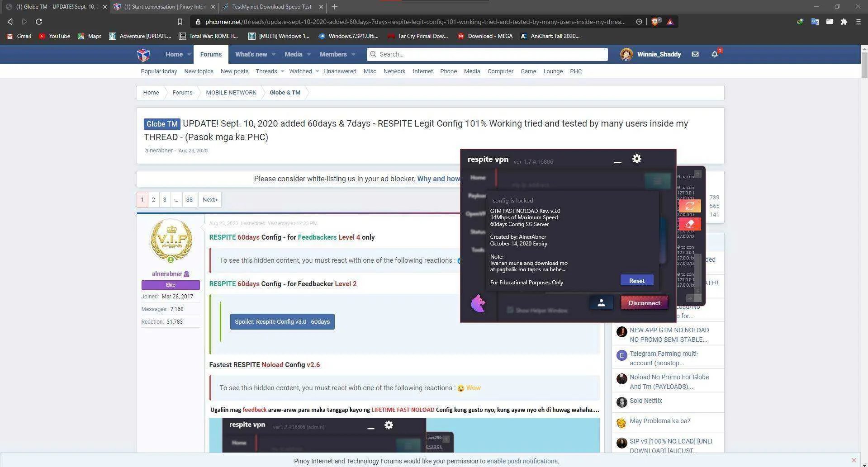Open forum inbox envelope icon

(x=695, y=54)
